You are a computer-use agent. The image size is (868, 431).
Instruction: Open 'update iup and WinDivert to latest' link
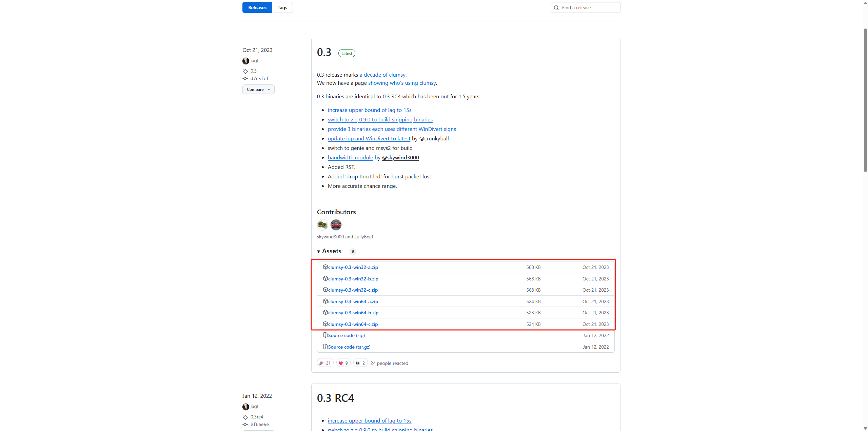369,138
